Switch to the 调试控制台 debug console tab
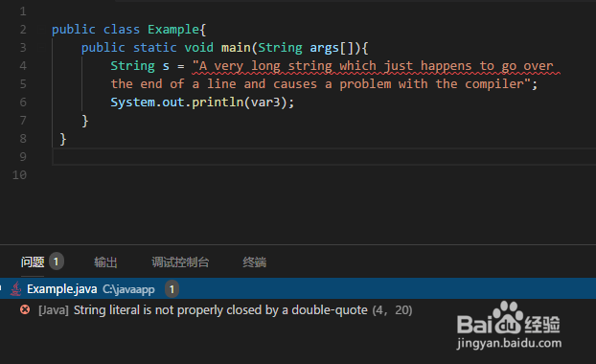This screenshot has width=596, height=364. tap(180, 262)
